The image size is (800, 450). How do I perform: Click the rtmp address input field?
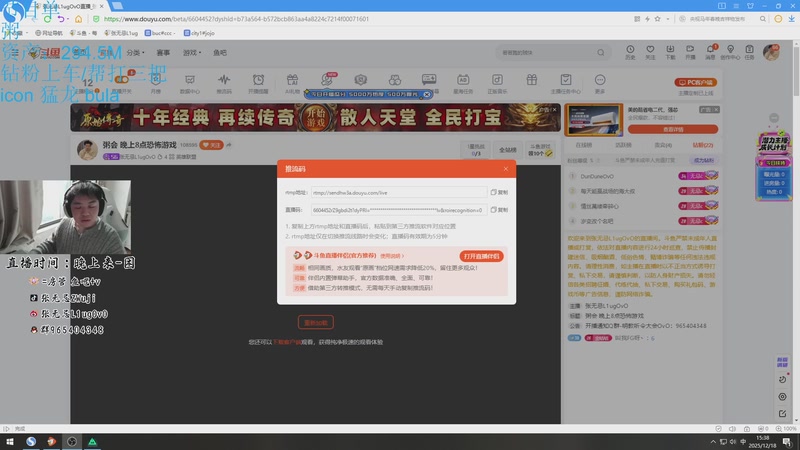399,192
